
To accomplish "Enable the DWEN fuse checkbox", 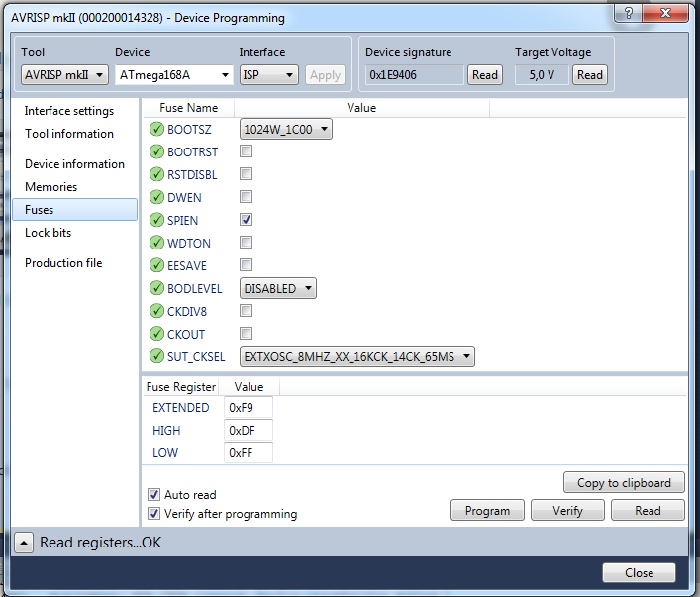I will point(246,196).
